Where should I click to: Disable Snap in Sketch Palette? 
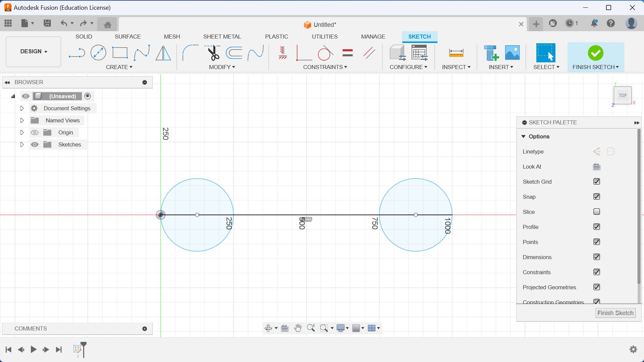597,197
